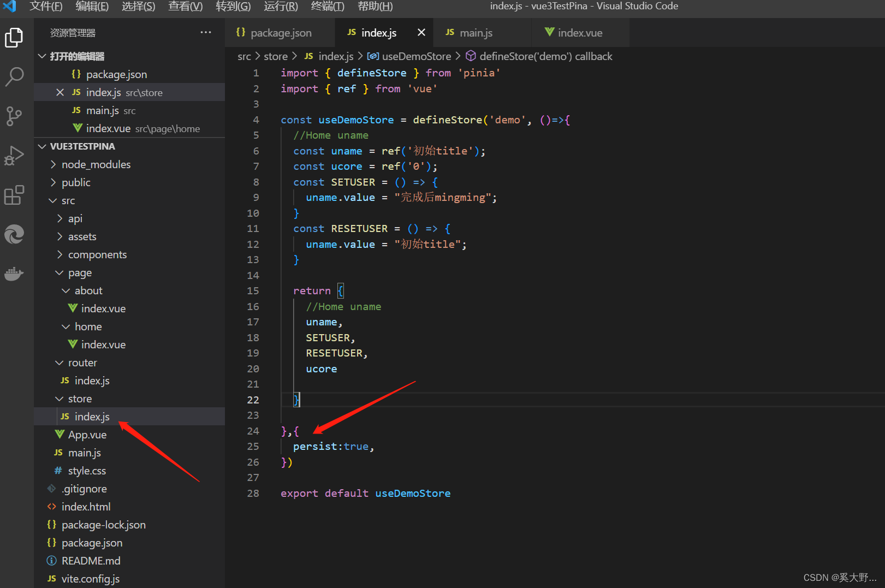This screenshot has width=885, height=588.
Task: Click the persist:true code on line 25
Action: [x=334, y=447]
